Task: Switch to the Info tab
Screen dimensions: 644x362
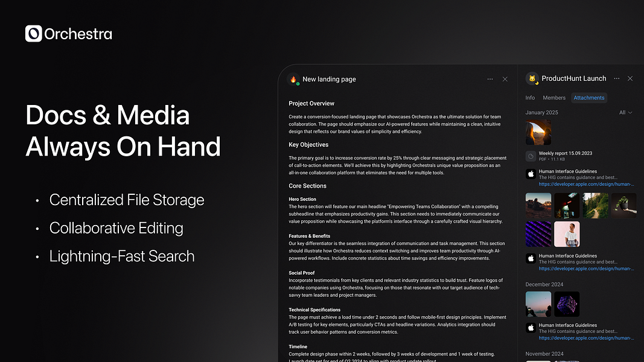Action: (x=530, y=98)
